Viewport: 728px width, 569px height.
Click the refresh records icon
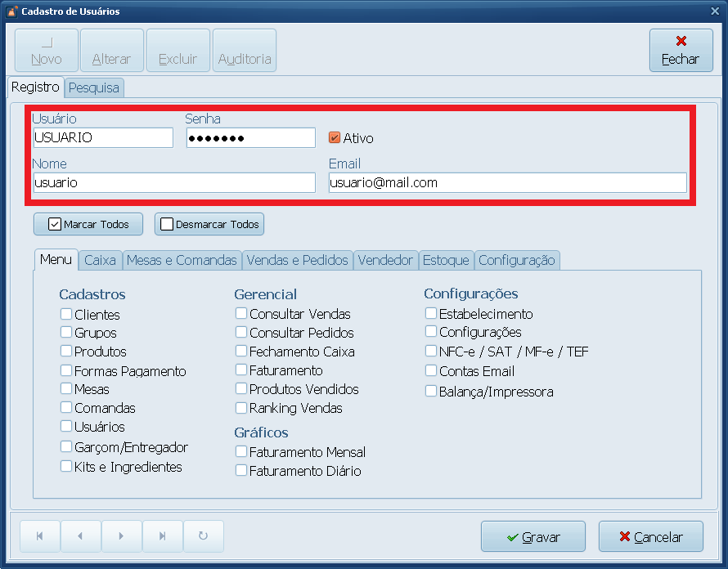point(203,536)
